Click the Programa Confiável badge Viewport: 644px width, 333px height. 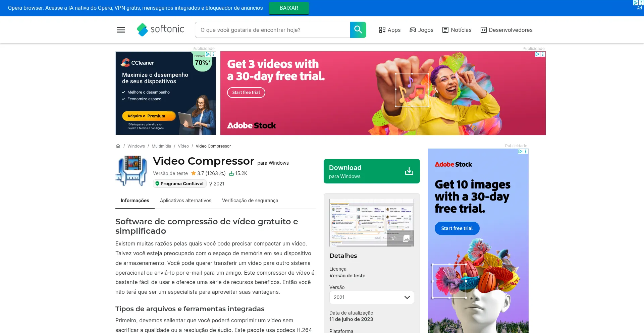point(179,184)
